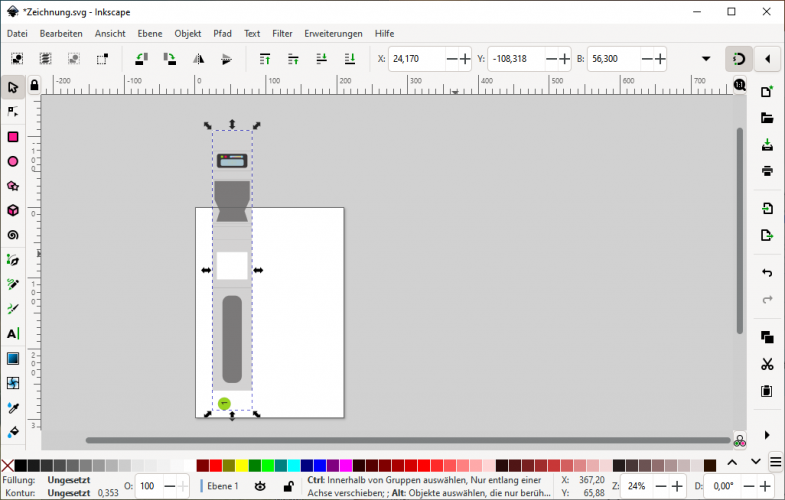
Task: Select the Pencil freehand tool
Action: point(13,284)
